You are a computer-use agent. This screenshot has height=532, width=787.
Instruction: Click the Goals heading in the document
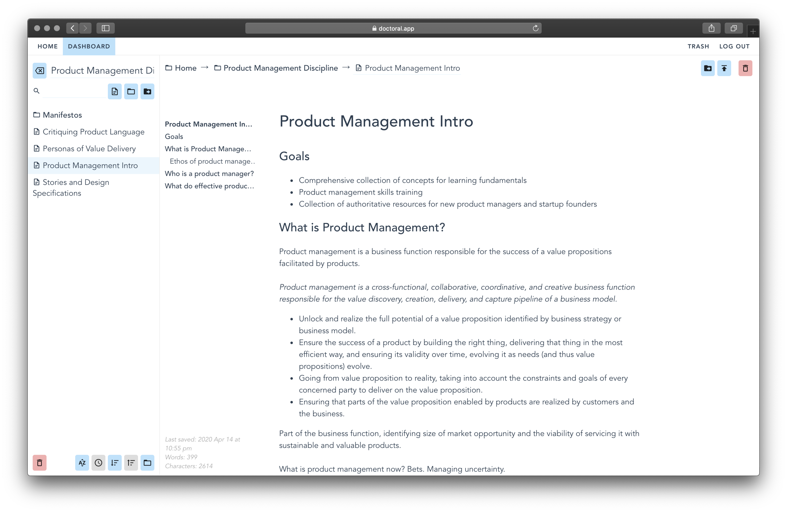click(294, 156)
